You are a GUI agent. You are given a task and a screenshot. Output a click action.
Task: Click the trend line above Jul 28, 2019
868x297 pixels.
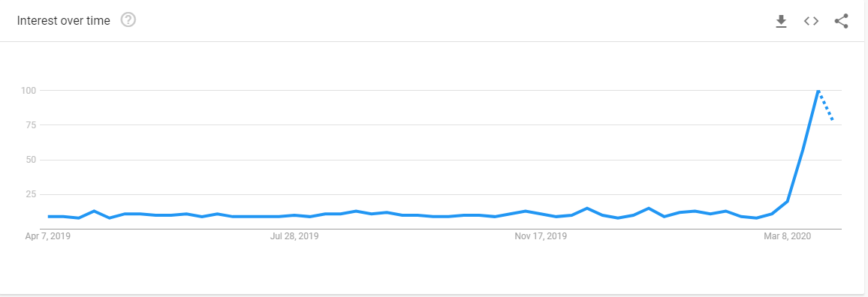click(294, 216)
